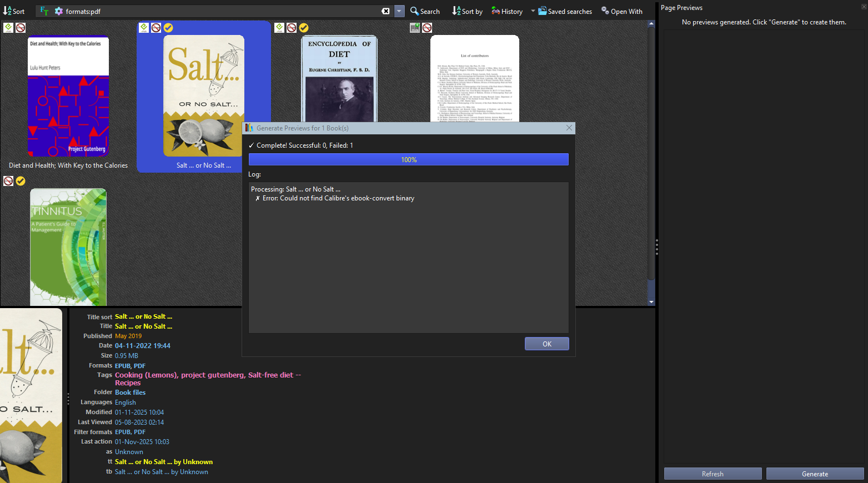Open the EPUB link in Formats row
Viewport: 868px width, 483px height.
tap(123, 366)
